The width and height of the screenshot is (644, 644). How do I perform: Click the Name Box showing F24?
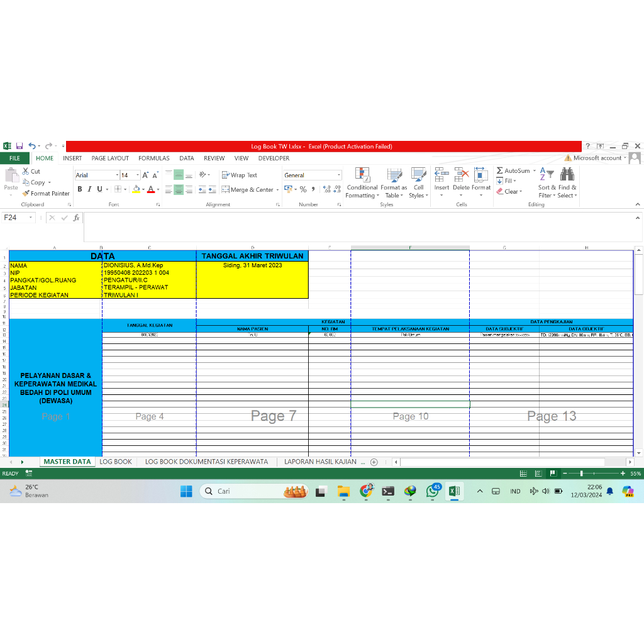coord(17,216)
